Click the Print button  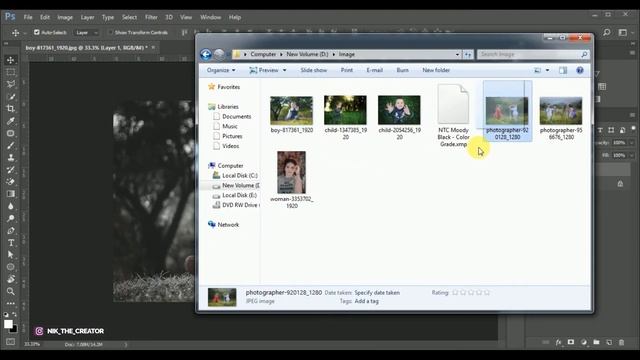(347, 70)
